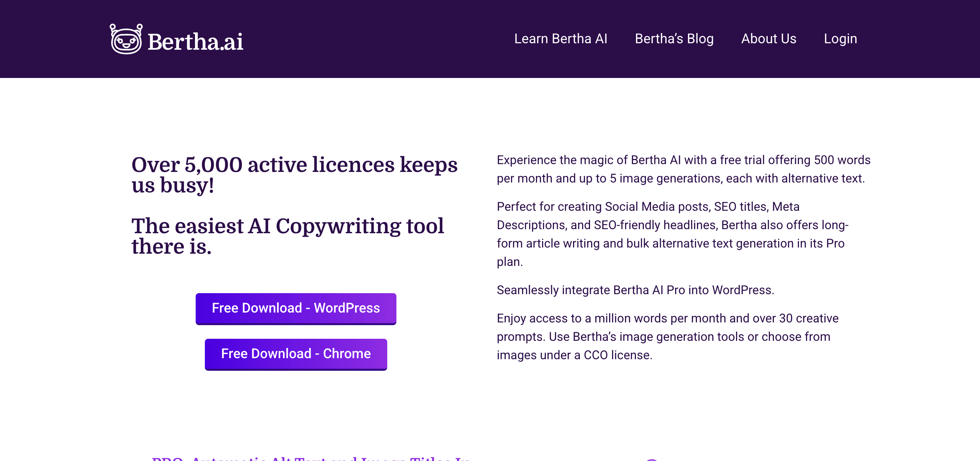
Task: Click Login in the top navigation
Action: [840, 39]
